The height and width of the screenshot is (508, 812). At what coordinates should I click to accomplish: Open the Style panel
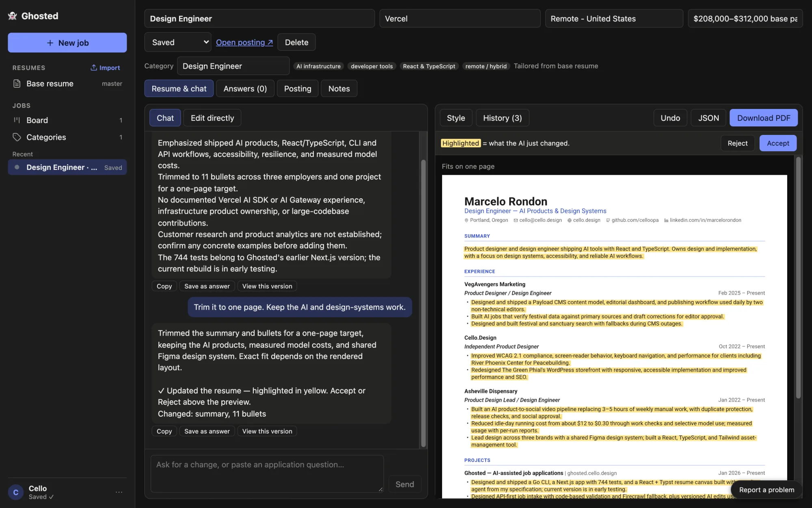coord(456,118)
